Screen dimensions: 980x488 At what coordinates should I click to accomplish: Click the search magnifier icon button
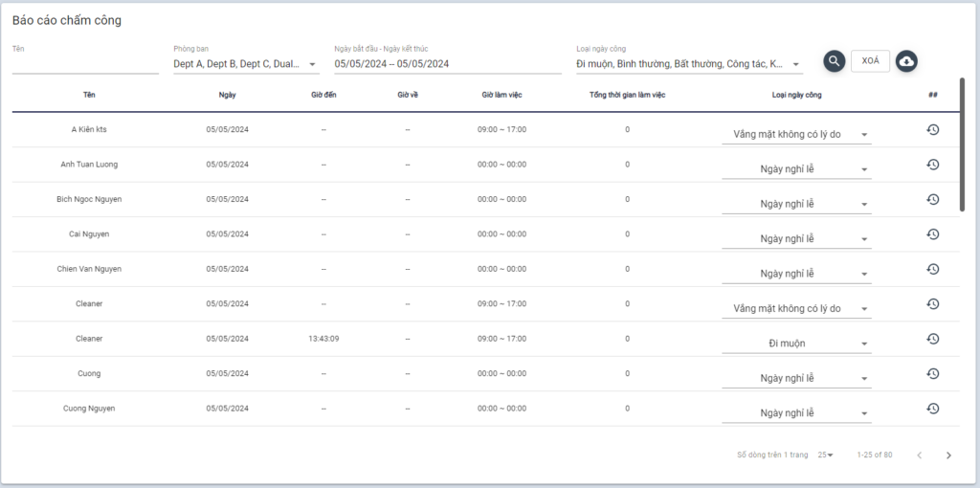coord(834,61)
